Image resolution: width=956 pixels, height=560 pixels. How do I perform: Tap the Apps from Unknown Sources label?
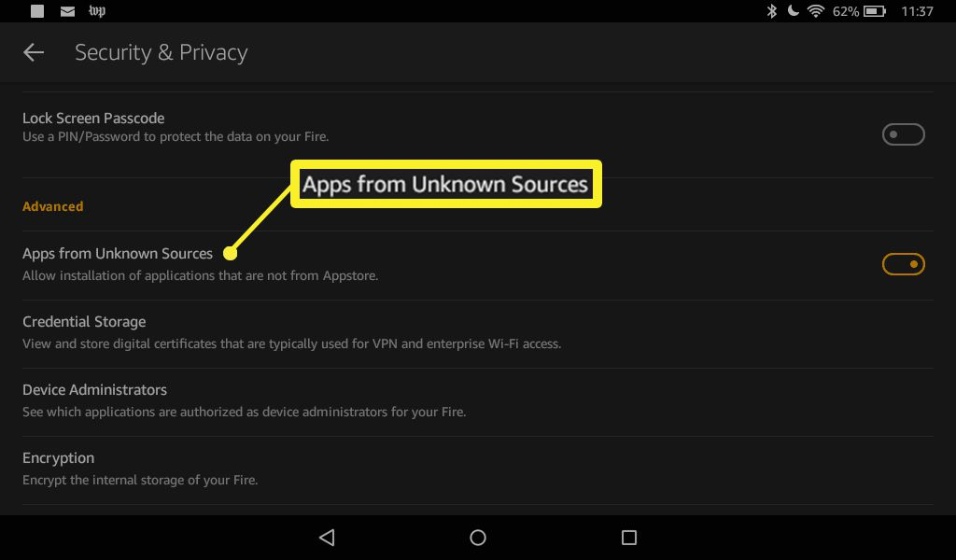point(118,254)
